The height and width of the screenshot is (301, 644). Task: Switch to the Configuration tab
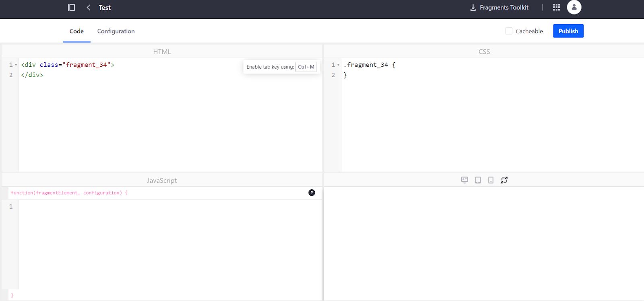click(x=116, y=31)
